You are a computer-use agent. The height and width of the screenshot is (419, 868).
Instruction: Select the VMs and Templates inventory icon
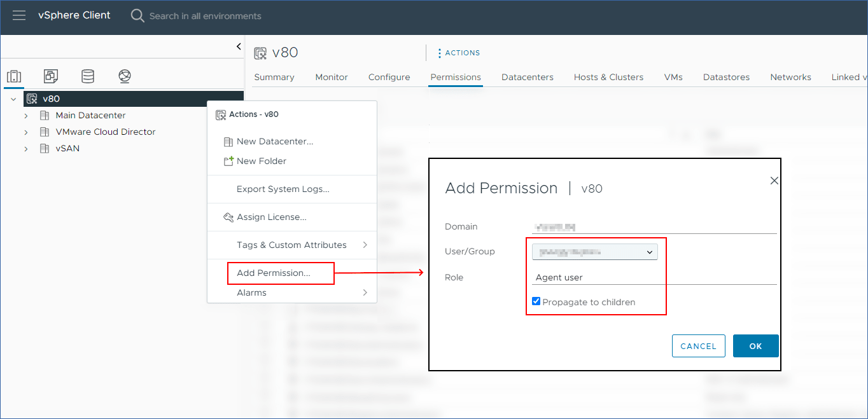[x=51, y=77]
